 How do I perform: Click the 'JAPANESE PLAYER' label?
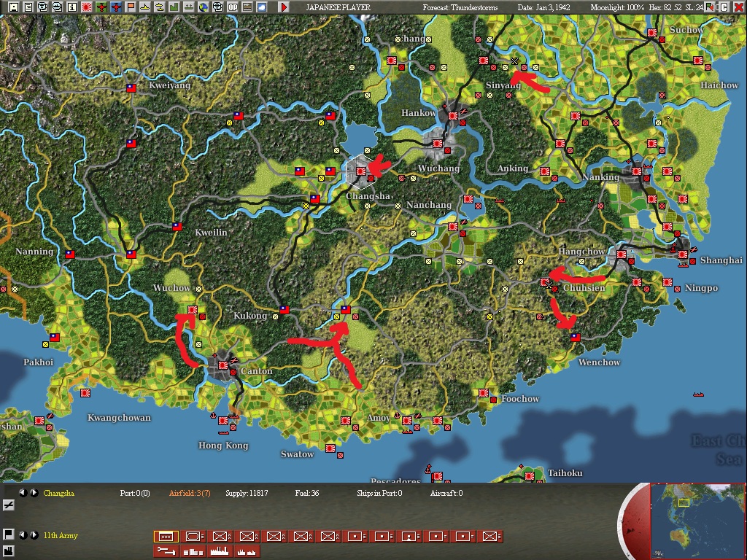338,7
